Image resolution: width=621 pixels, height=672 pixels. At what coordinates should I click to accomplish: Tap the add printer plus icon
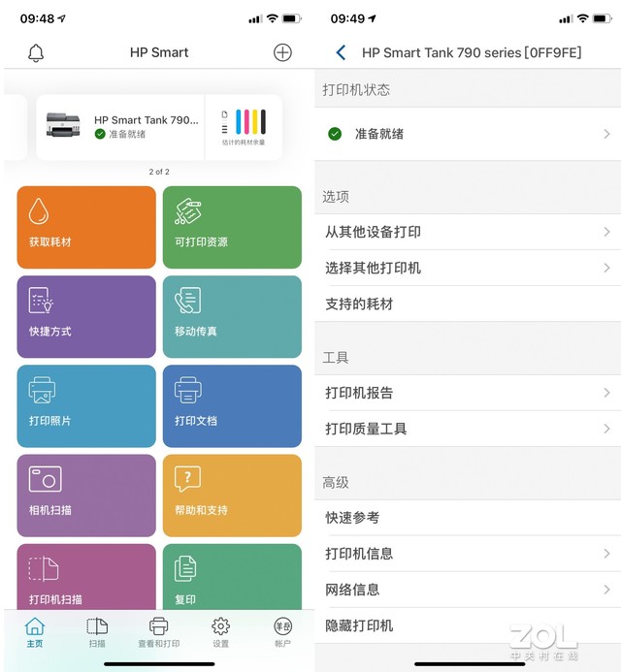pos(282,52)
